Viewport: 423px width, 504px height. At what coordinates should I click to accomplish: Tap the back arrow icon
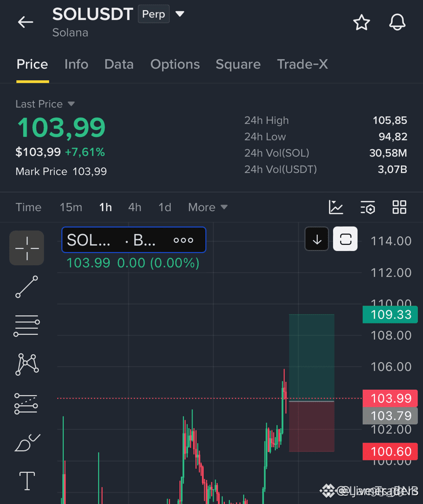coord(26,22)
